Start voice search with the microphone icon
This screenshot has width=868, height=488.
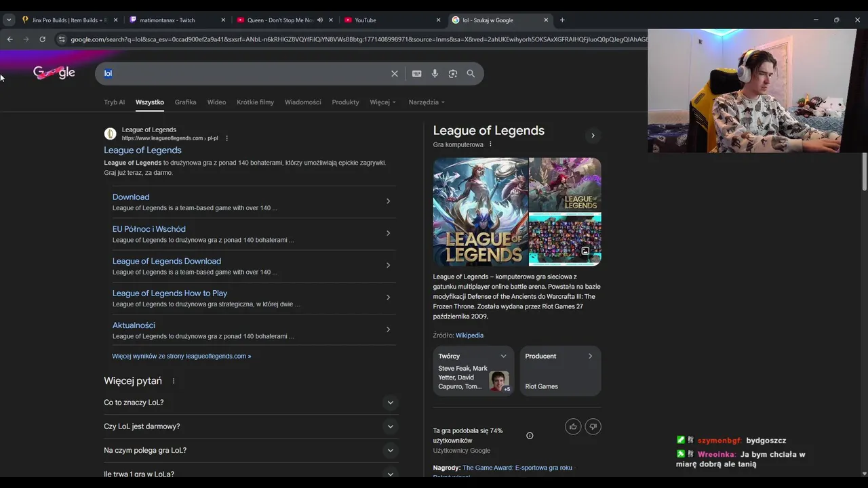tap(435, 73)
